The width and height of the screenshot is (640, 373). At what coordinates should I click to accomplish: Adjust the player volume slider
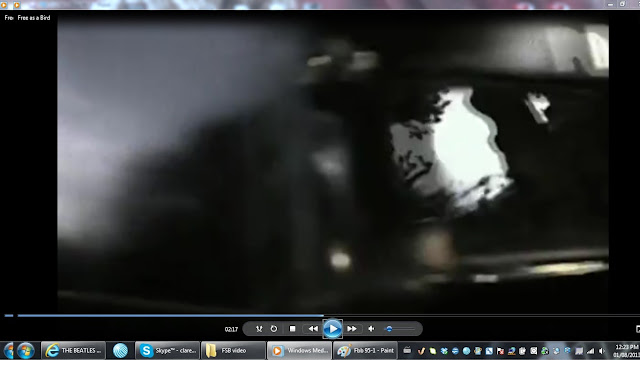pyautogui.click(x=400, y=329)
